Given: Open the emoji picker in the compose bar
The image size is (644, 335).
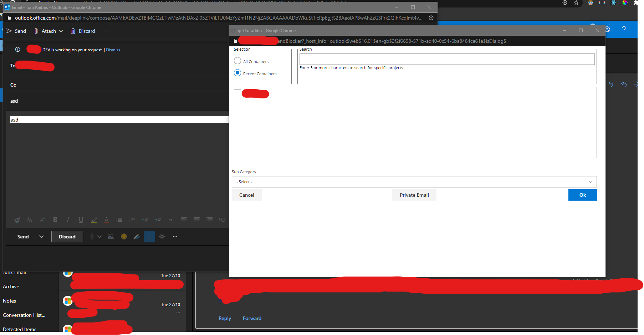Looking at the screenshot, I should (x=124, y=236).
